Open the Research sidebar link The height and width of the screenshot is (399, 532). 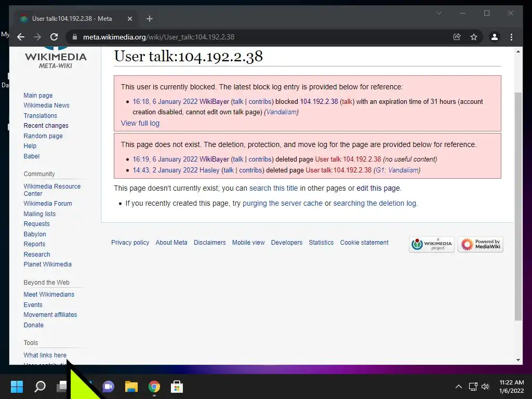click(37, 255)
